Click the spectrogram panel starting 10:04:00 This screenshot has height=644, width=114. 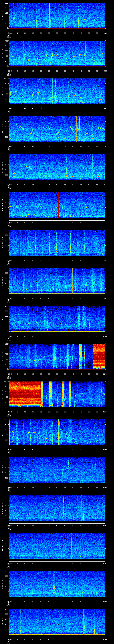57,129
